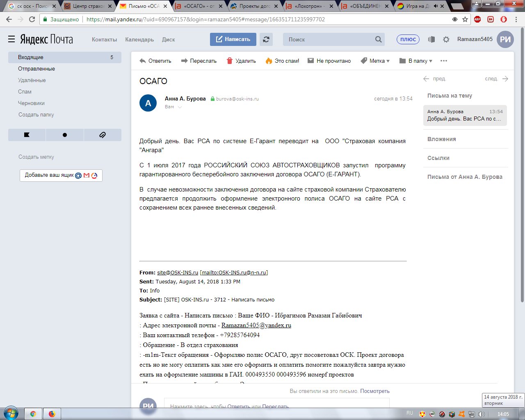Click the browser reload button

pyautogui.click(x=32, y=19)
